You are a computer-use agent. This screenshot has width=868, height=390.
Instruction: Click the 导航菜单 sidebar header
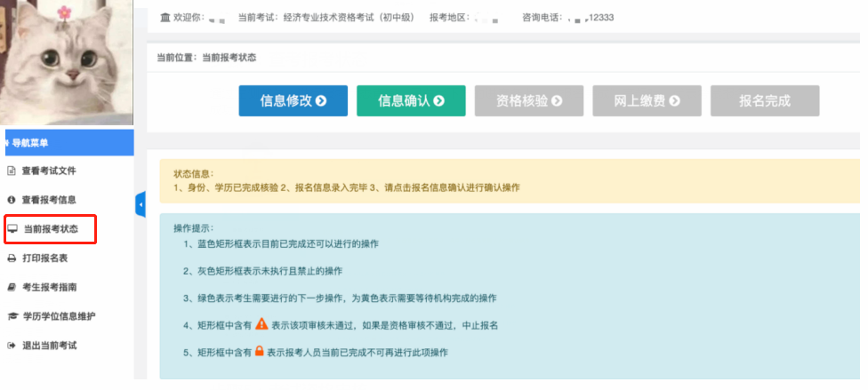[67, 142]
